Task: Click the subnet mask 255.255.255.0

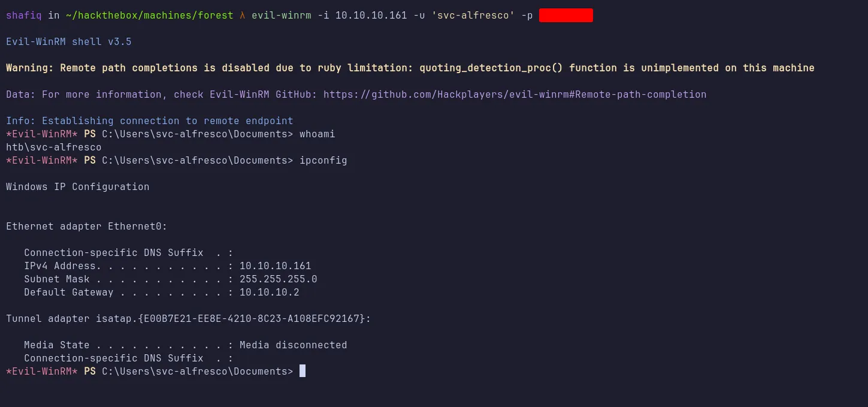Action: 278,279
